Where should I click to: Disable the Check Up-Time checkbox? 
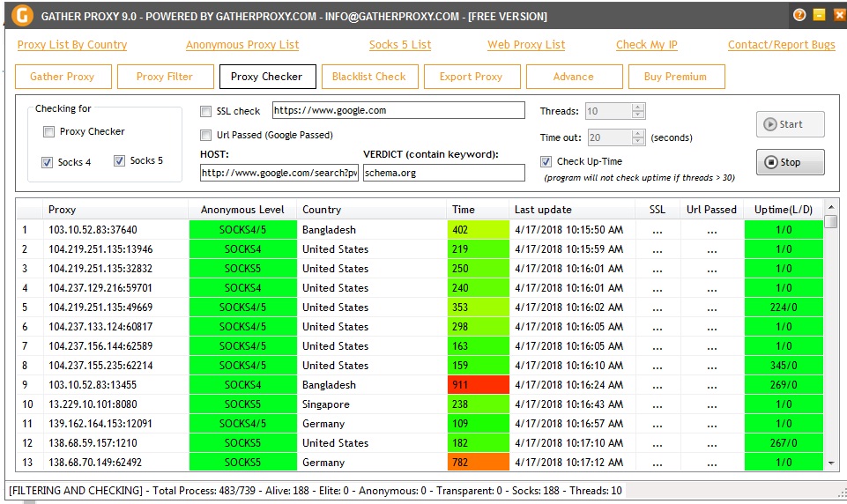[x=546, y=161]
